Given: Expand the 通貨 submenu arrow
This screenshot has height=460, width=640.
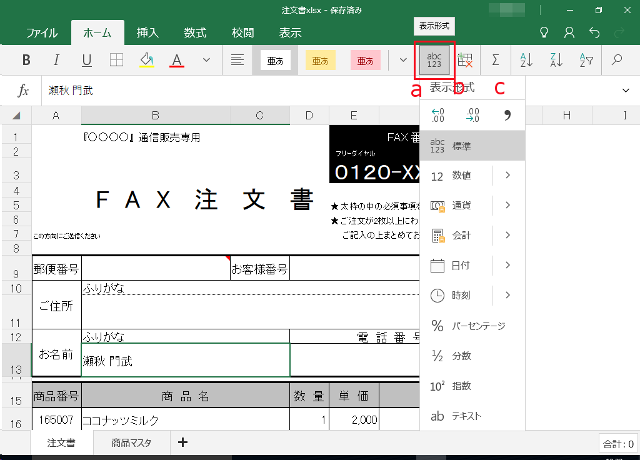Looking at the screenshot, I should (508, 205).
